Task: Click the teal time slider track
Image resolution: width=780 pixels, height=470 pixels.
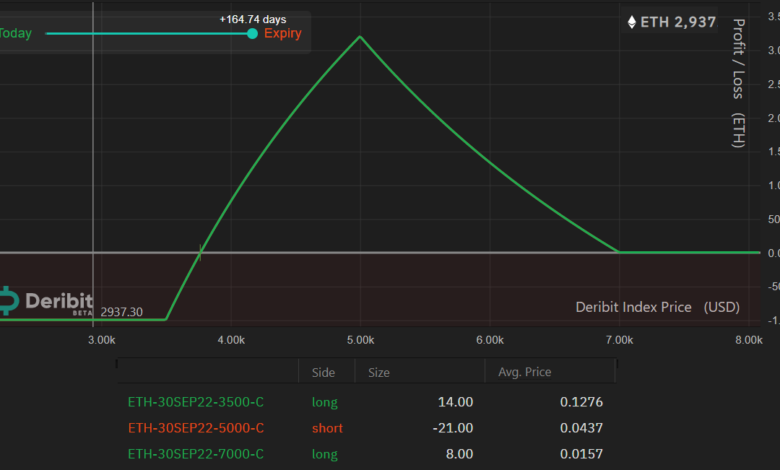Action: click(x=149, y=33)
